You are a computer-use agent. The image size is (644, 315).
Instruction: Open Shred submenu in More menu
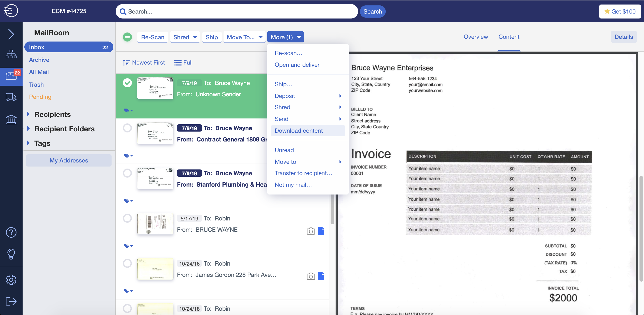click(x=308, y=107)
